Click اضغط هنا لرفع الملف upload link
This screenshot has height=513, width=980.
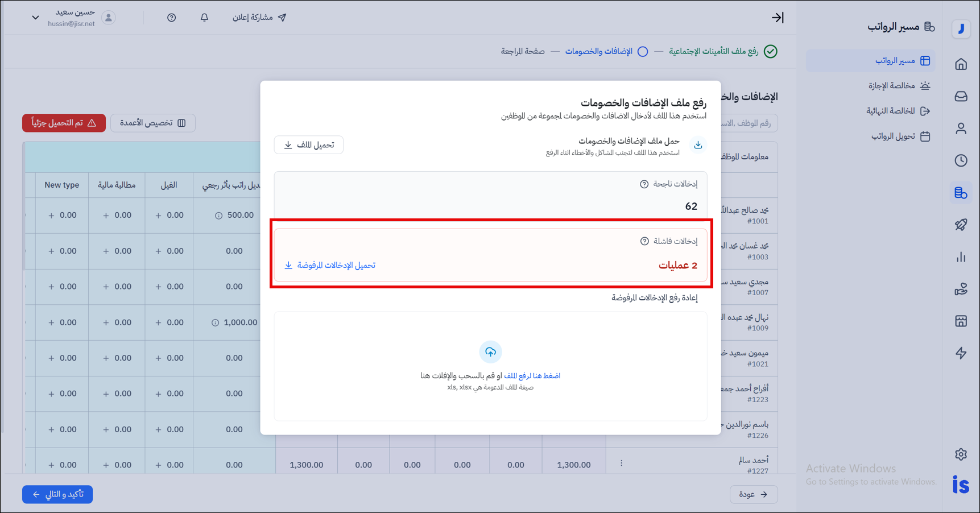(532, 376)
